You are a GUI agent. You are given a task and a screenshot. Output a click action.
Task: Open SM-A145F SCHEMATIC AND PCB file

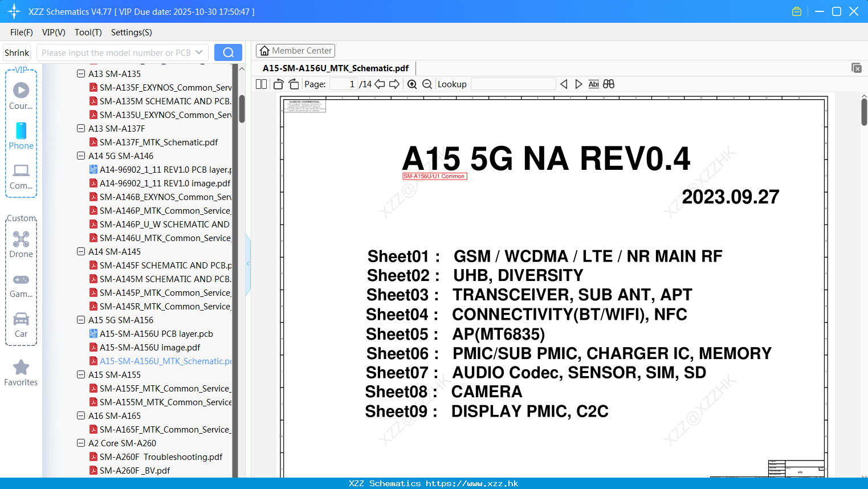click(161, 266)
